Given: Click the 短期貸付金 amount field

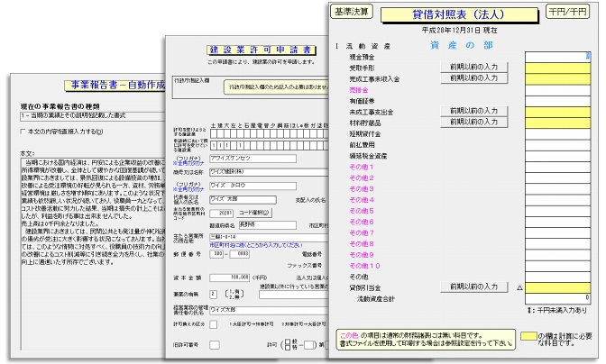Looking at the screenshot, I should click(x=557, y=134).
